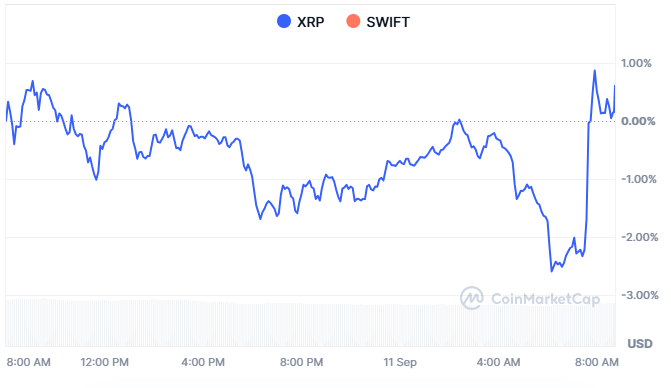671x388 pixels.
Task: Select the 0.00% y-axis label
Action: pyautogui.click(x=638, y=121)
